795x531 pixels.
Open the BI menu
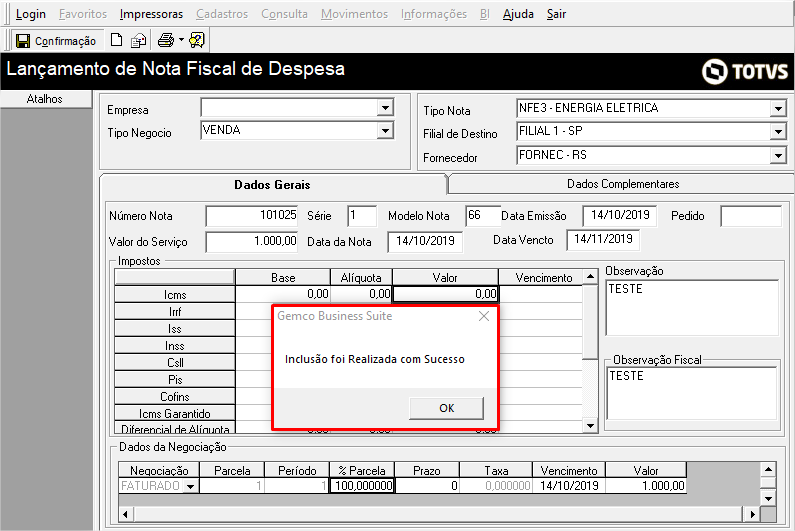pos(485,14)
